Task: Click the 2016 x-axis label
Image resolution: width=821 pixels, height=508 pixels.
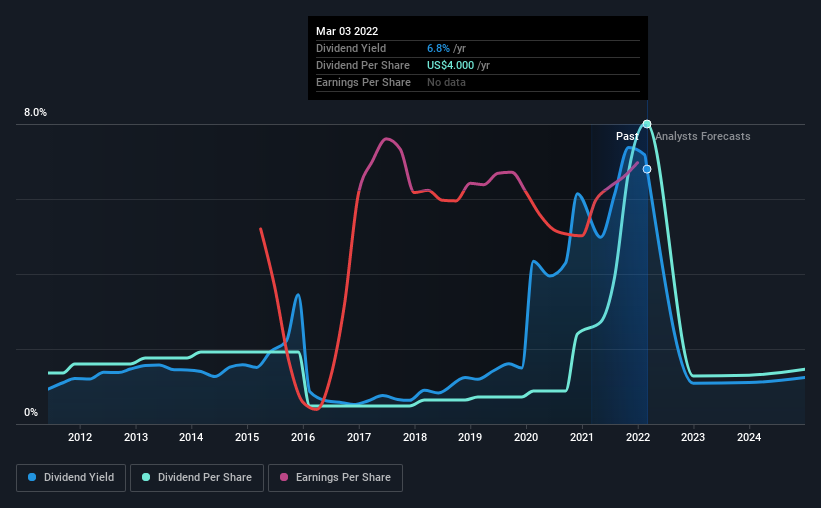Action: (303, 437)
